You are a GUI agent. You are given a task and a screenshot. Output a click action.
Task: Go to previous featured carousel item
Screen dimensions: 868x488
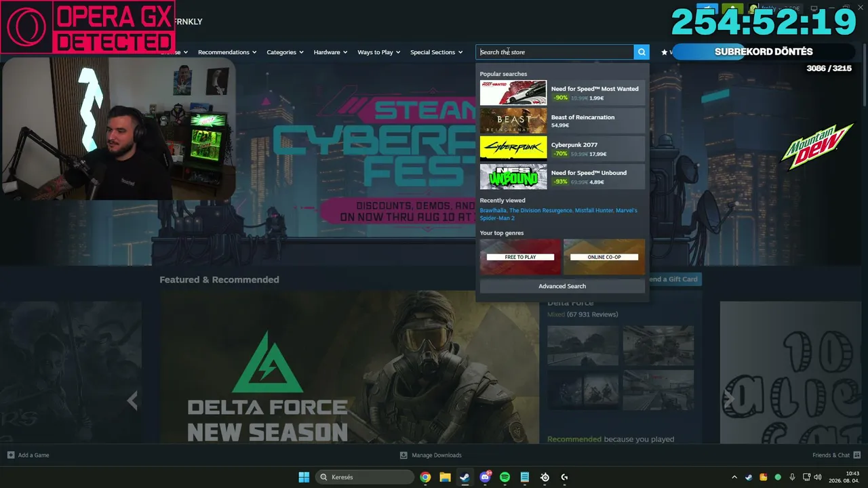point(132,401)
